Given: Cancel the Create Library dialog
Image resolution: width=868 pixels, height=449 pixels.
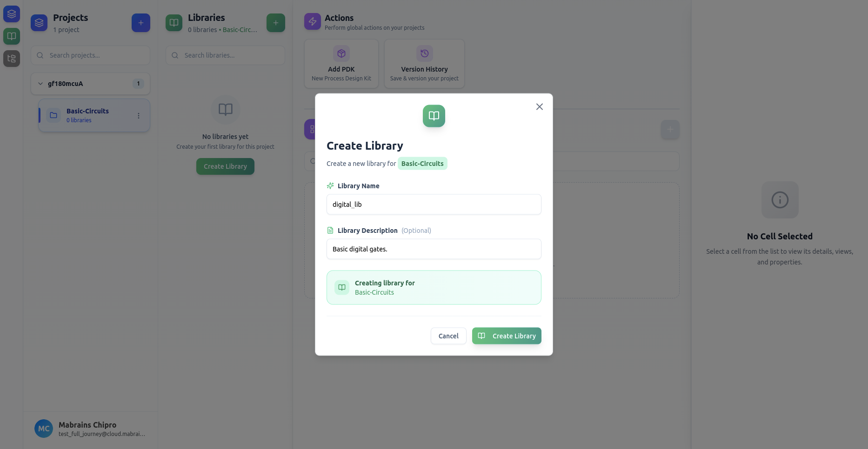Looking at the screenshot, I should click(448, 336).
